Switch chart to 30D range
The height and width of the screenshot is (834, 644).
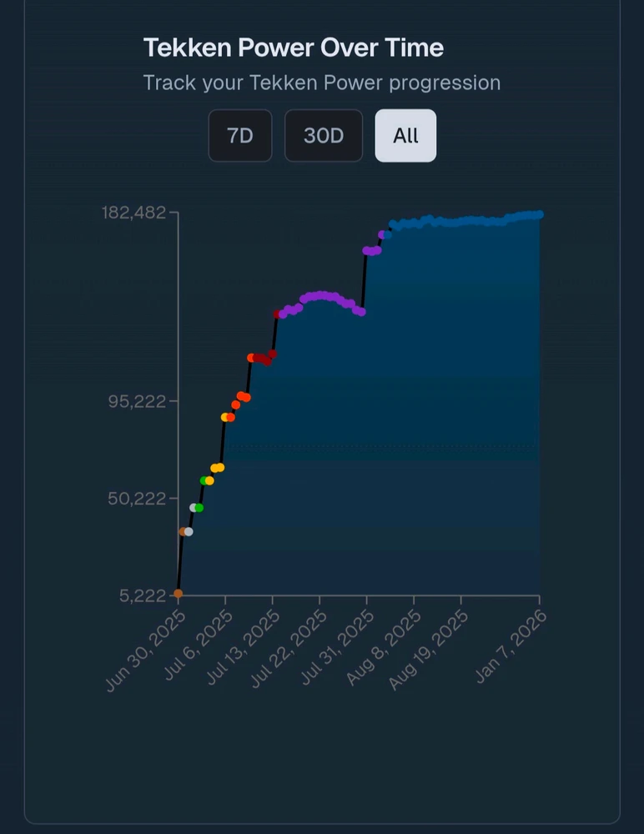(x=324, y=135)
